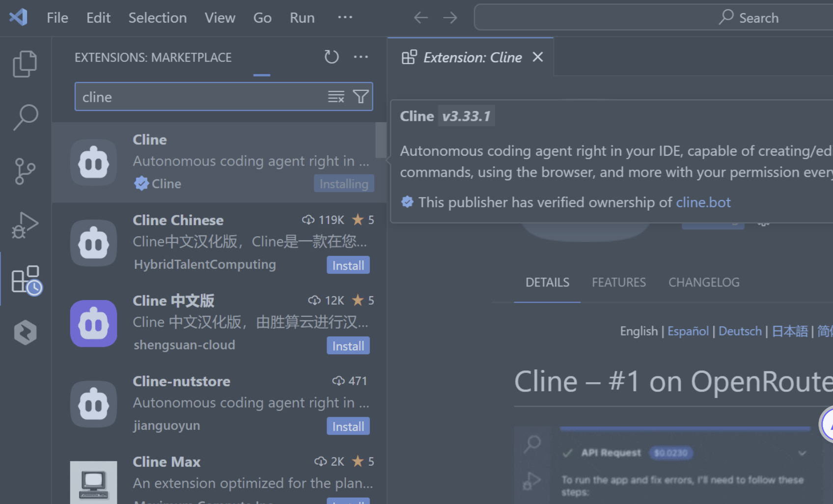Open the Extensions view icon
Viewport: 833px width, 504px height.
[x=27, y=280]
